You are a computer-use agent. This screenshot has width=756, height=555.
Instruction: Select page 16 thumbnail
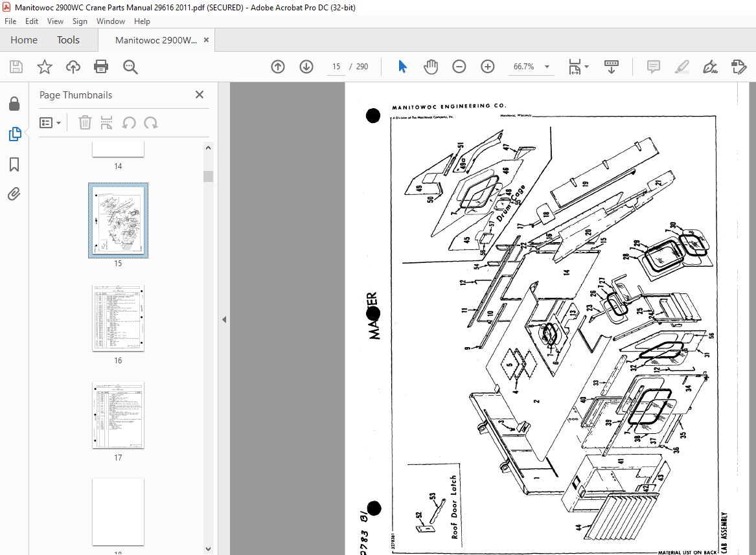point(118,318)
